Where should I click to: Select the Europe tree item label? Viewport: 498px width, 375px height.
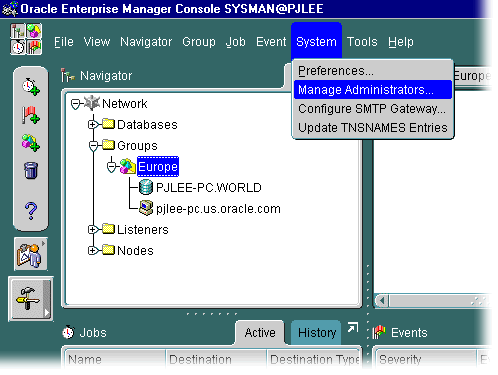tap(158, 166)
